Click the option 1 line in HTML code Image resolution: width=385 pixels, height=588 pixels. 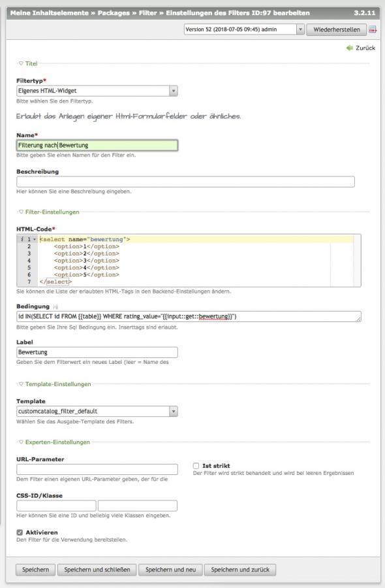click(x=87, y=246)
